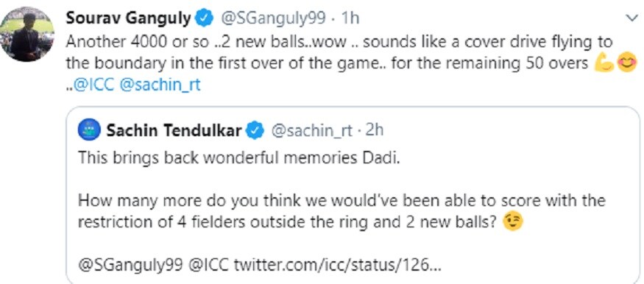Click the winking face emoji in Sachin's tweet
644x284 pixels.
click(514, 221)
